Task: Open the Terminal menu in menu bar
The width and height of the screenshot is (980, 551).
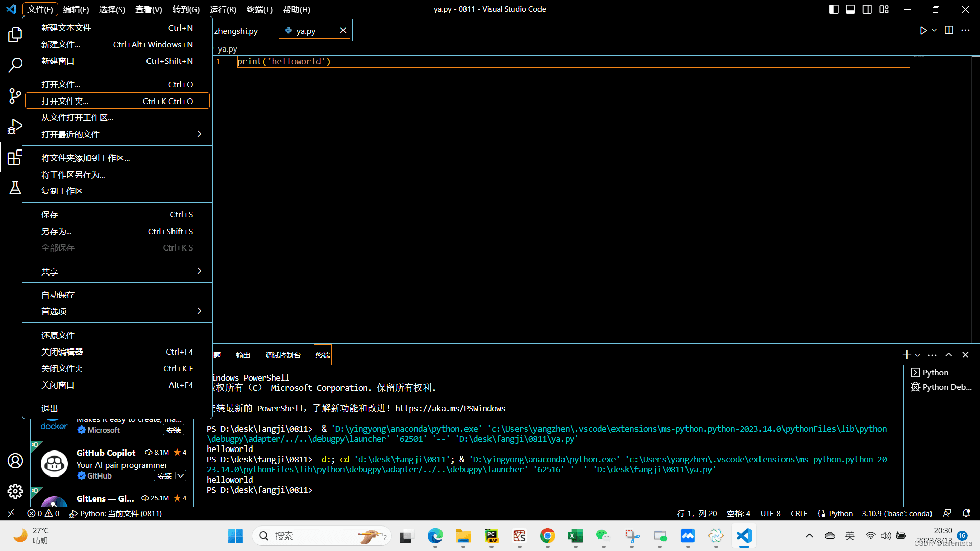Action: (x=259, y=9)
